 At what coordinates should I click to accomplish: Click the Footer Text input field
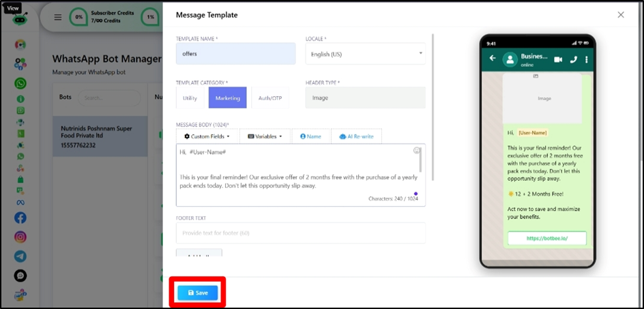(300, 233)
